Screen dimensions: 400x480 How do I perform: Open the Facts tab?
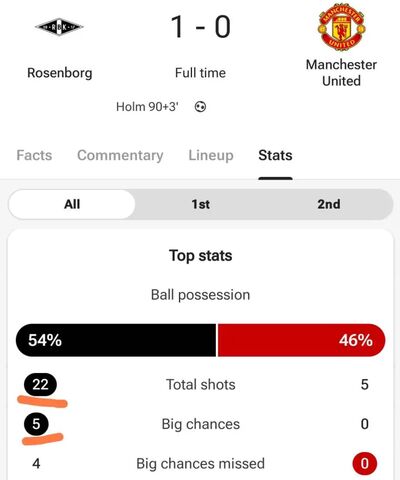tap(34, 155)
